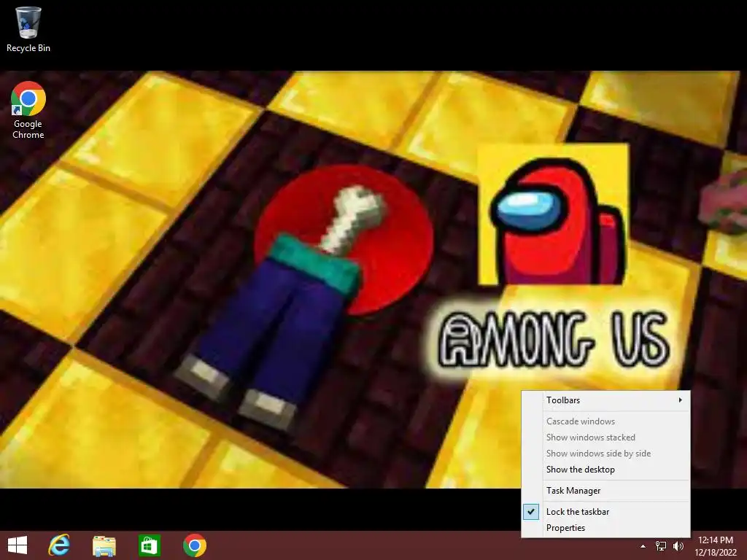Show hidden tray icons arrow
The width and height of the screenshot is (747, 560).
point(643,546)
